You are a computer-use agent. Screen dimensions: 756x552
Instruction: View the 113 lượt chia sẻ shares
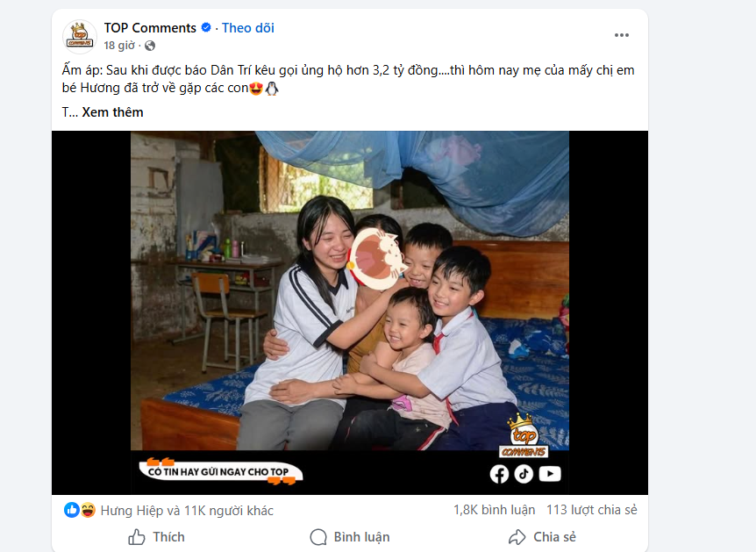592,510
